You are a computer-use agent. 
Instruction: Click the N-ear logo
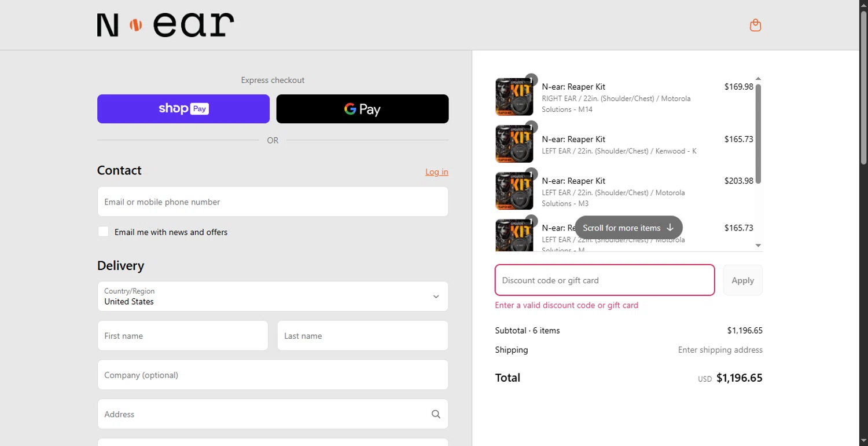(165, 25)
